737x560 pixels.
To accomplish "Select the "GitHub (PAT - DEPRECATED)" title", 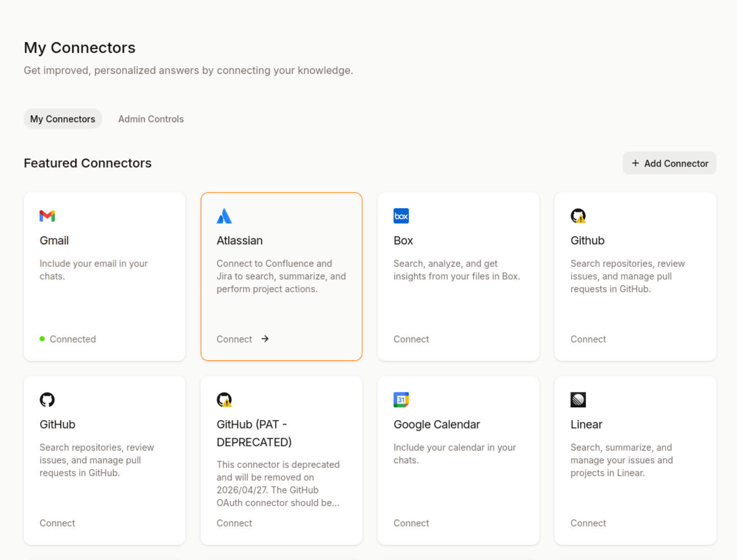I will (254, 433).
